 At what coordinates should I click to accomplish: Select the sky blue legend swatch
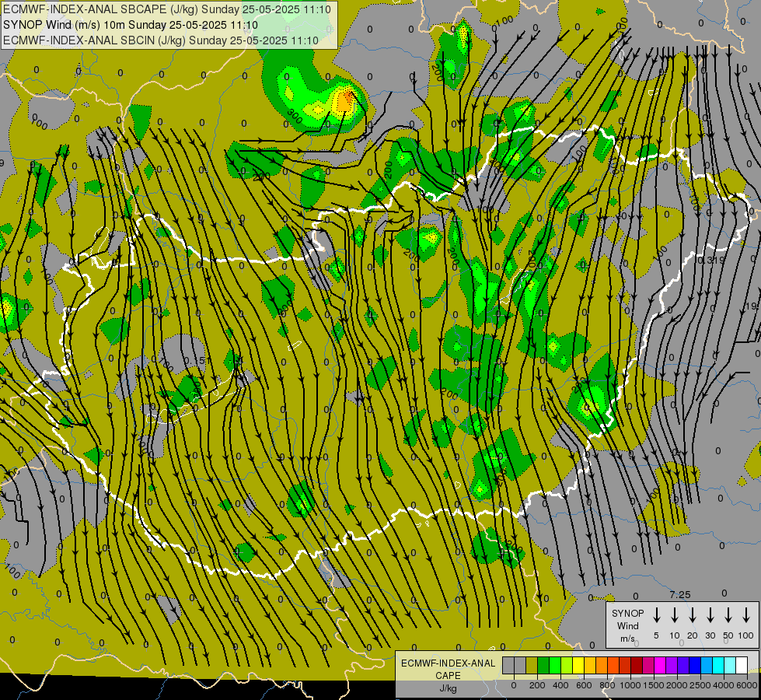706,666
